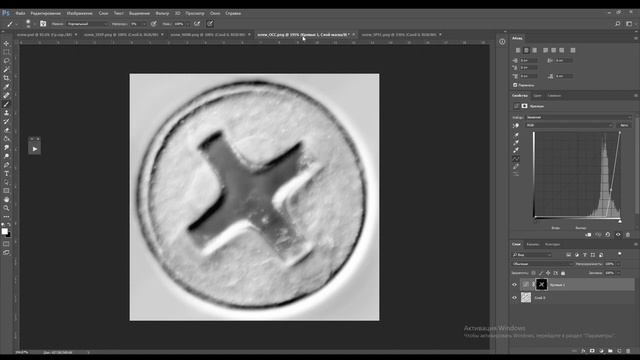Open the layer fill dropdown arrow
640x360 pixels.
[618, 273]
